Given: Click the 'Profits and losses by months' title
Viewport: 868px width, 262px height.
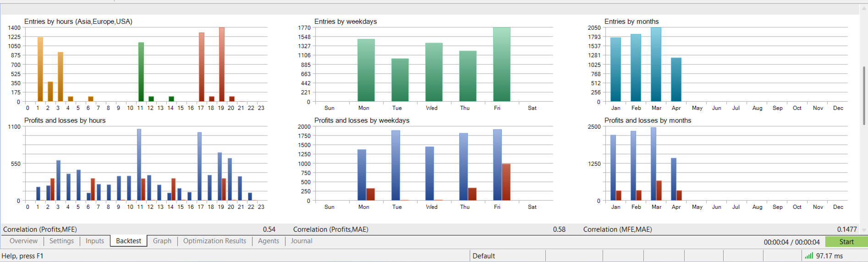Looking at the screenshot, I should click(x=648, y=120).
